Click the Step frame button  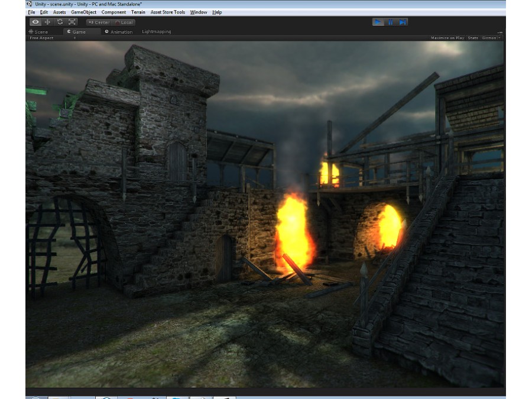coord(402,22)
